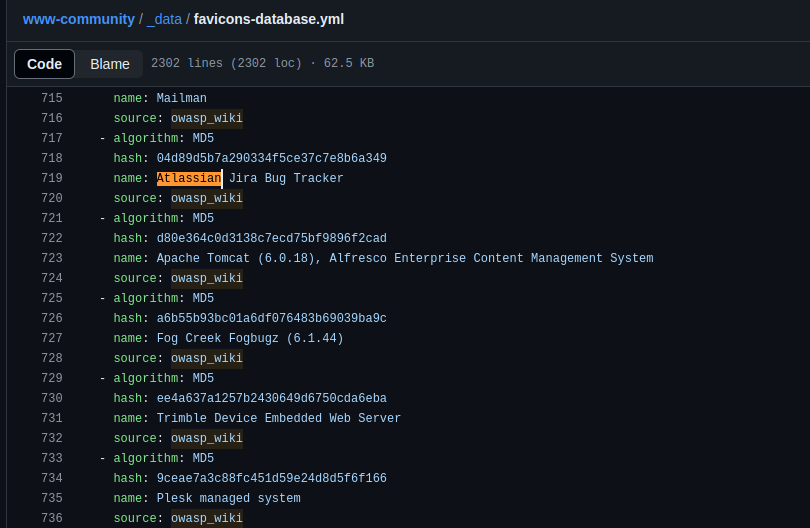Viewport: 810px width, 528px height.
Task: Select line number 725
Action: click(52, 298)
